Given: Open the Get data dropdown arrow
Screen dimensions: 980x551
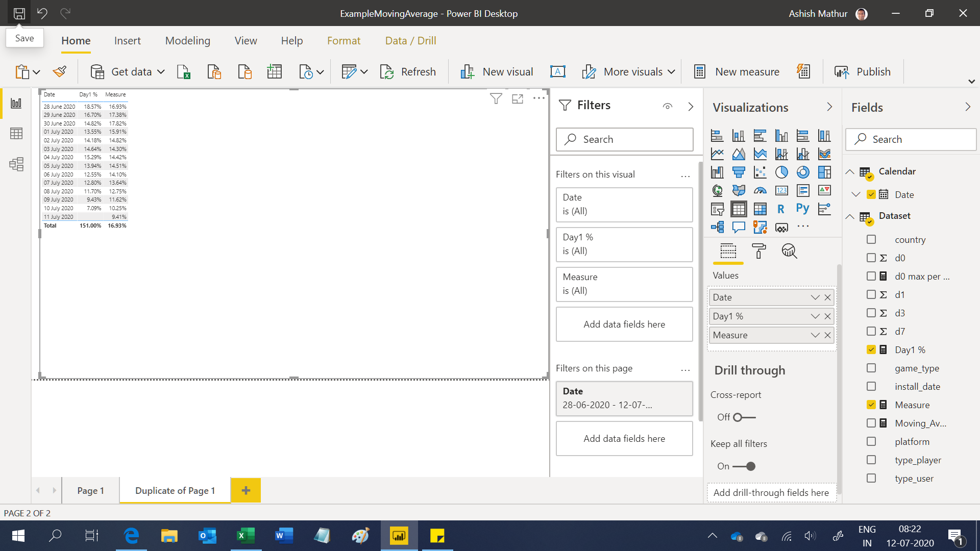Looking at the screenshot, I should coord(161,72).
